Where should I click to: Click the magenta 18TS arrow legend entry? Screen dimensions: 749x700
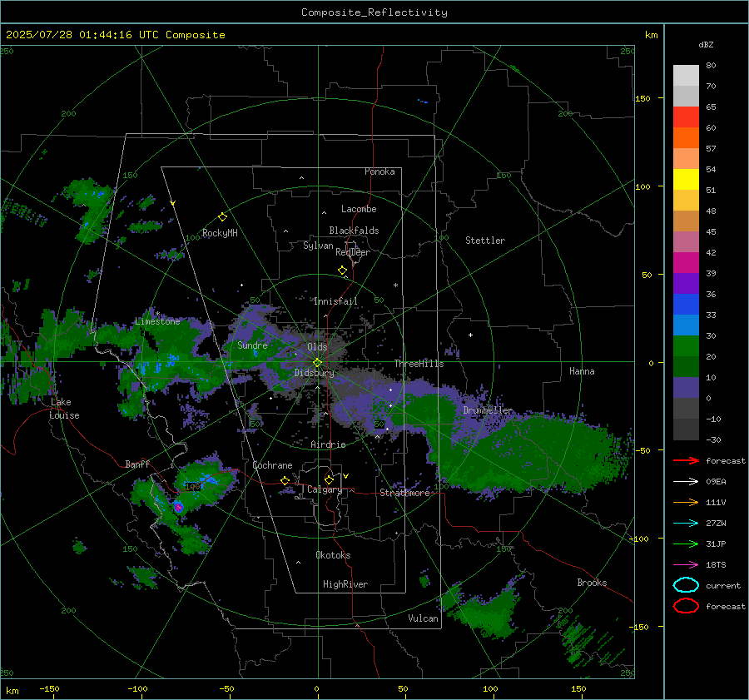(x=686, y=565)
